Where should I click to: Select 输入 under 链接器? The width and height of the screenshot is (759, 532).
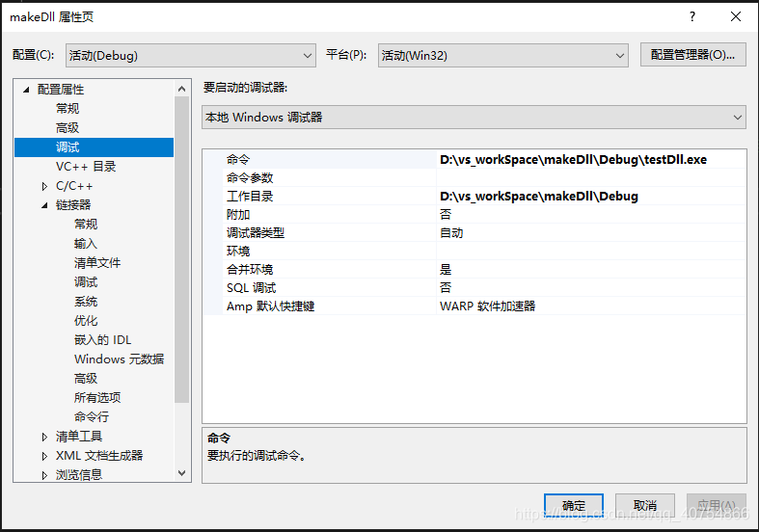tap(86, 244)
